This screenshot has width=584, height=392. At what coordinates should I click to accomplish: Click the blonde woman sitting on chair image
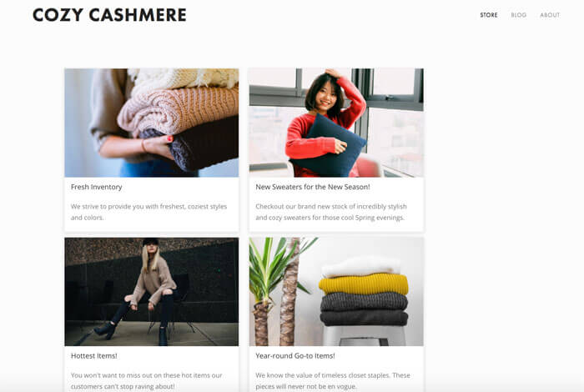tap(152, 291)
